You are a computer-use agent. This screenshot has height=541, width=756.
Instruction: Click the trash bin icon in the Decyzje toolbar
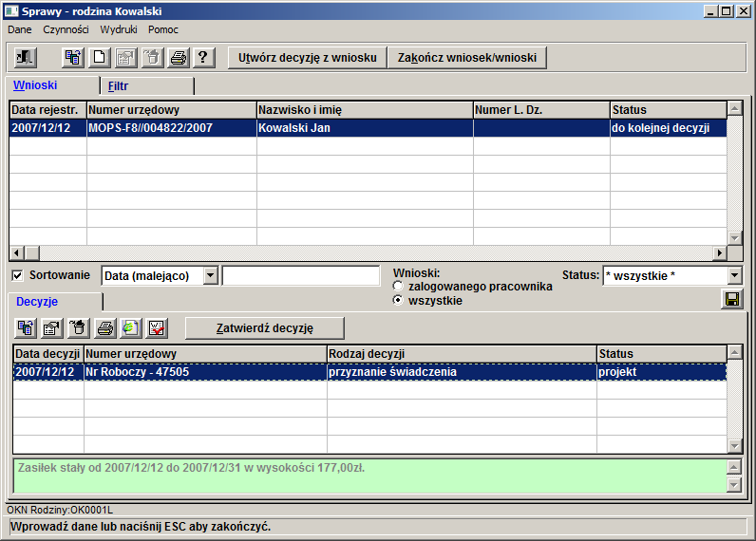point(78,328)
